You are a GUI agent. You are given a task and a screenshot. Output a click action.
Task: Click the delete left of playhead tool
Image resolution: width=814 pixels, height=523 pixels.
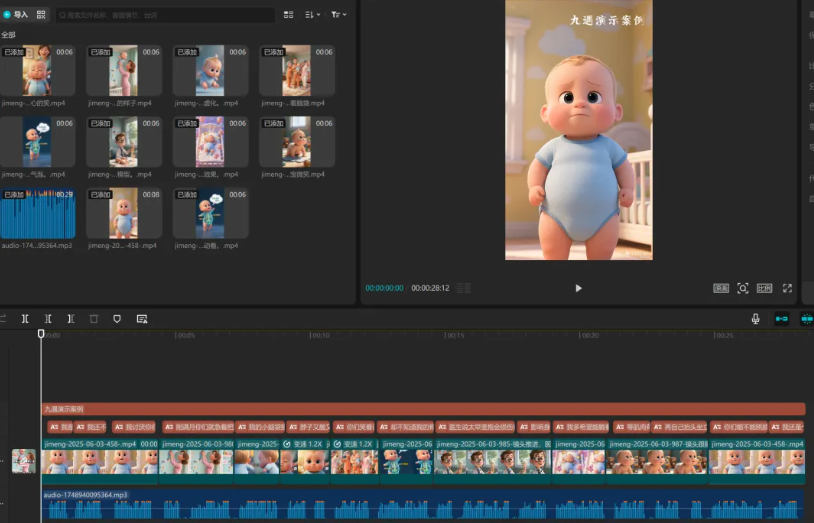[48, 319]
